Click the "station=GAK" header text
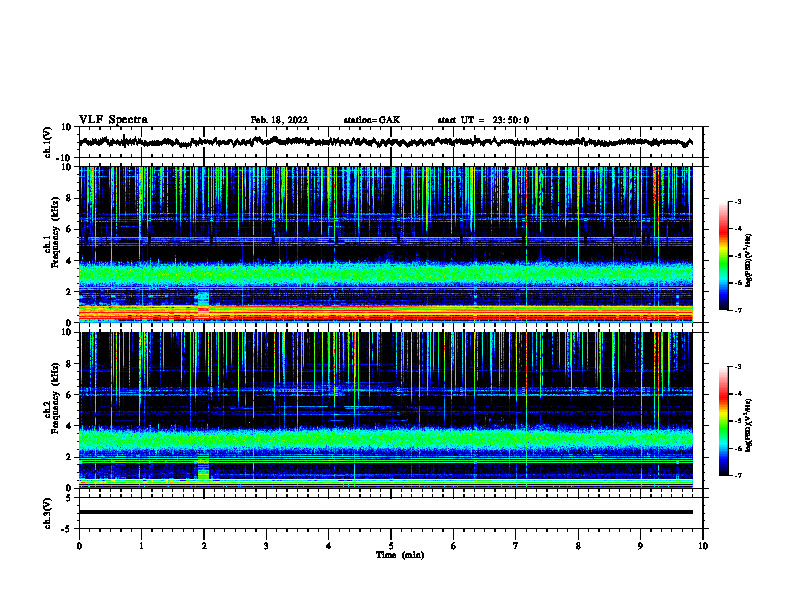 pos(372,120)
